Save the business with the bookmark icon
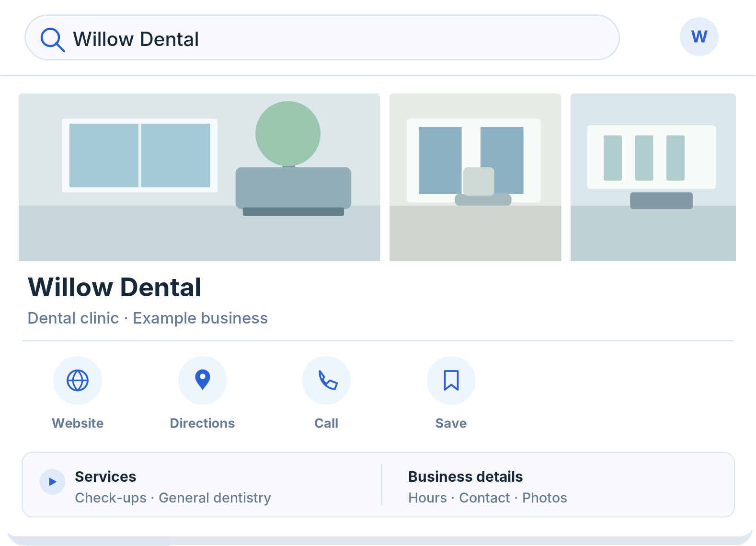The image size is (756, 546). (451, 381)
